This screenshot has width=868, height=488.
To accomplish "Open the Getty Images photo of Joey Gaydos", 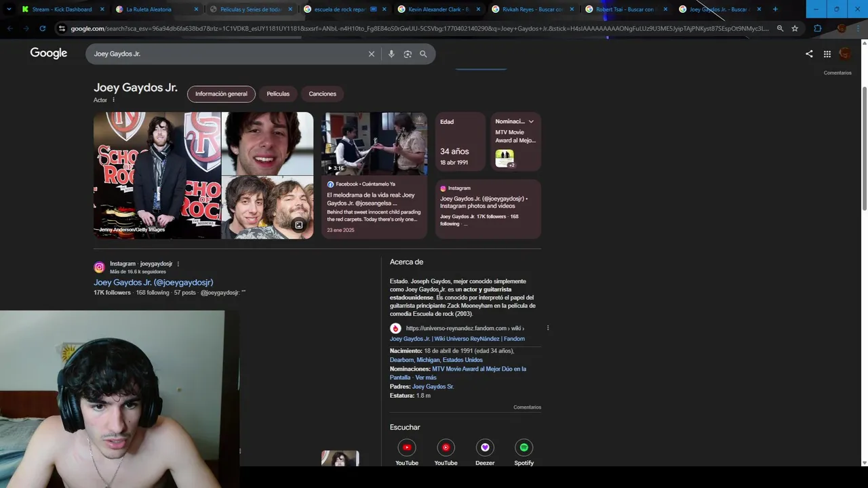I will (x=157, y=176).
